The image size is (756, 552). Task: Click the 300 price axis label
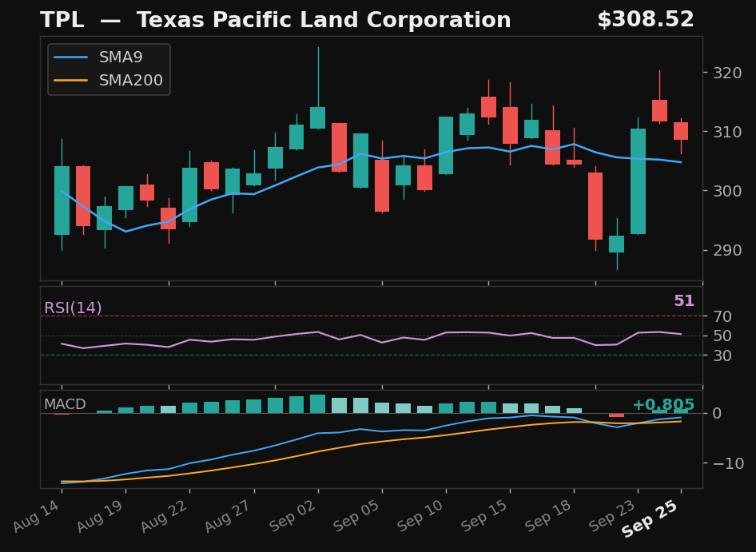point(727,191)
